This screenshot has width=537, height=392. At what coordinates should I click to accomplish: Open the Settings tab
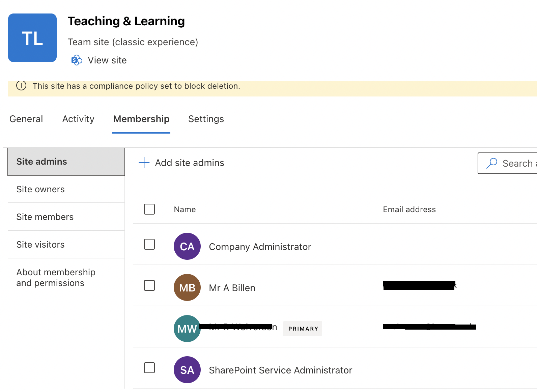(206, 119)
